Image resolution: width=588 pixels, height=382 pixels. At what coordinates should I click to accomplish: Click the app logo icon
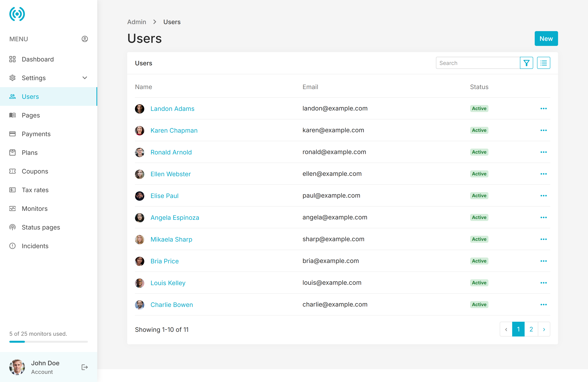(17, 14)
